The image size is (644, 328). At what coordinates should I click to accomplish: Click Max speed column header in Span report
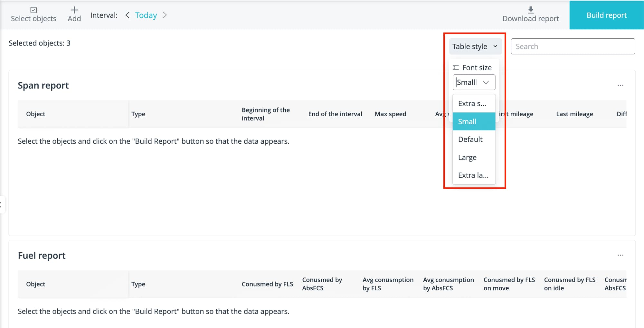click(390, 114)
